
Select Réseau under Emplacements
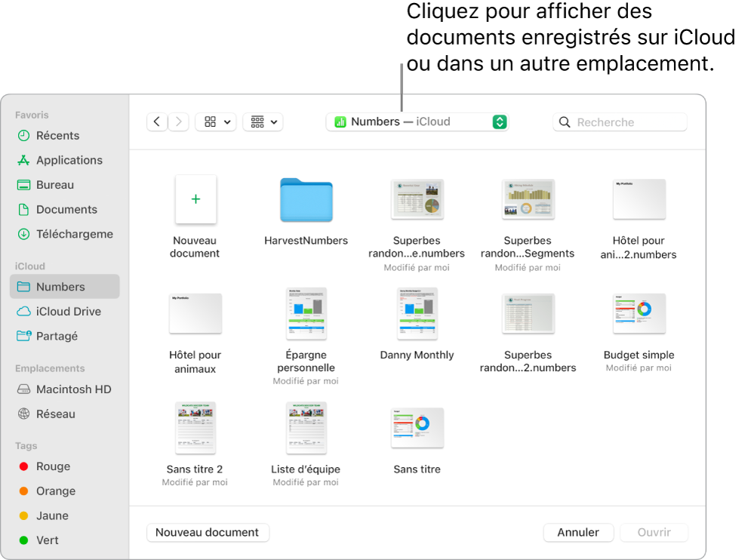pos(56,414)
